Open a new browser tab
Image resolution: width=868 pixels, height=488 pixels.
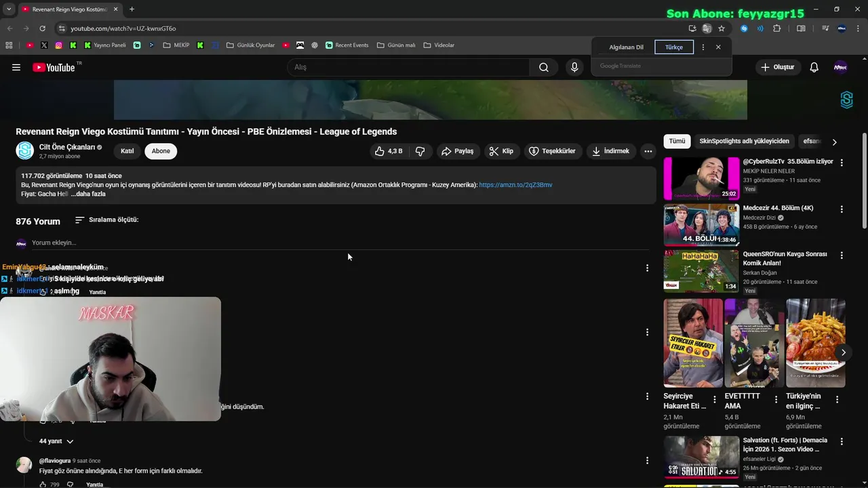[x=132, y=9]
